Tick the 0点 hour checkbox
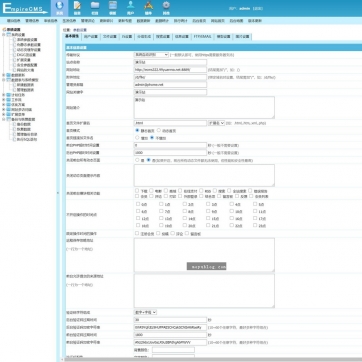This screenshot has width=362, height=362. [138, 204]
